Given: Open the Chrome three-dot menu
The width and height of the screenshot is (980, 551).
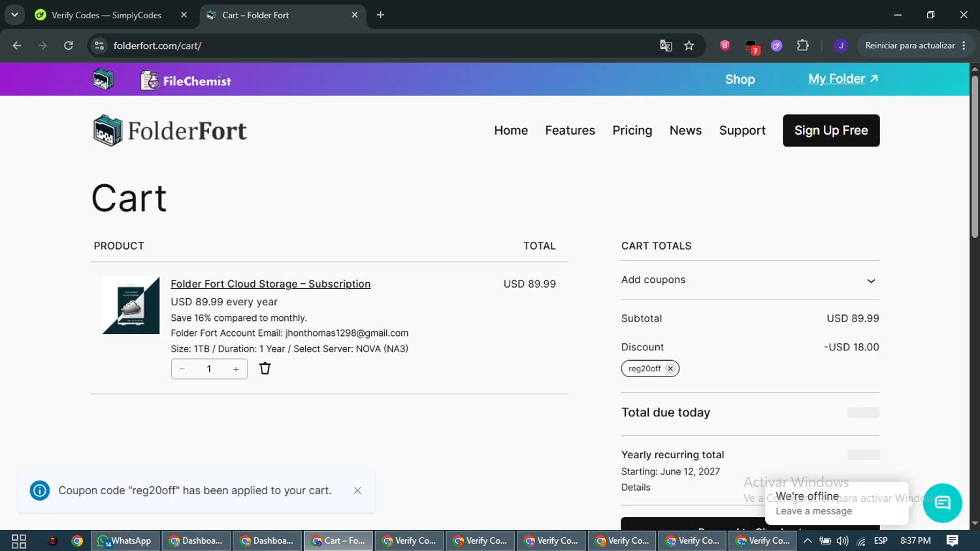Looking at the screenshot, I should pos(964,46).
